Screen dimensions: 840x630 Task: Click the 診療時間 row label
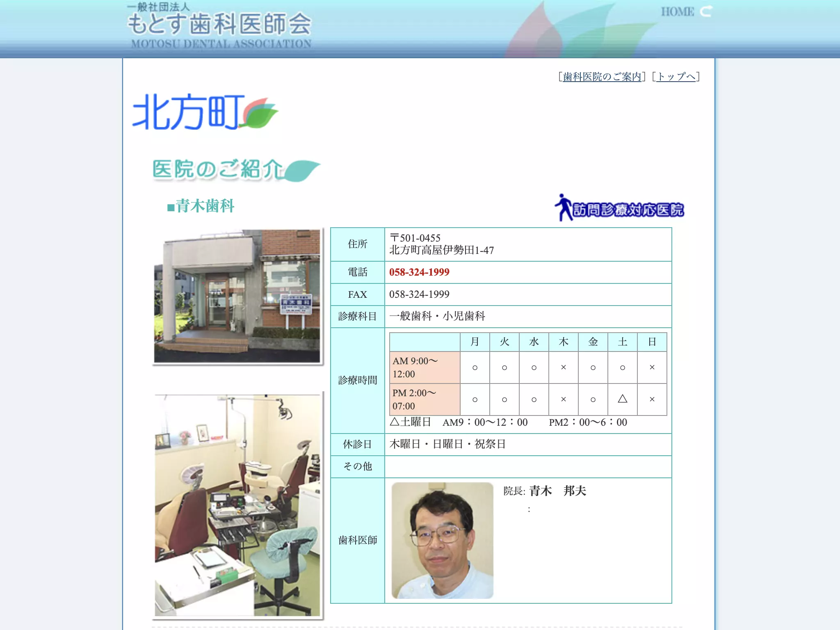click(x=358, y=380)
